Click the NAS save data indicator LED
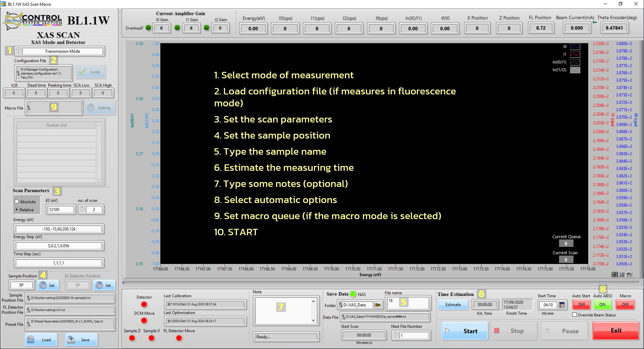 353,294
